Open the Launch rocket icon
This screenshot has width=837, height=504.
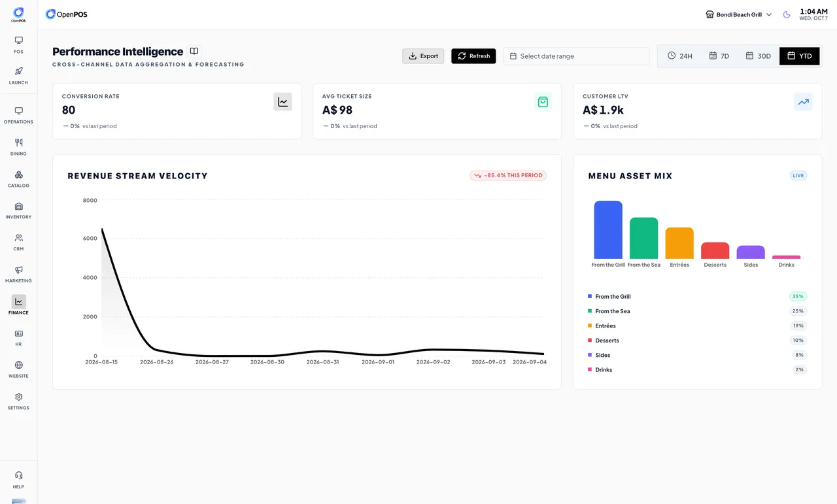tap(18, 71)
